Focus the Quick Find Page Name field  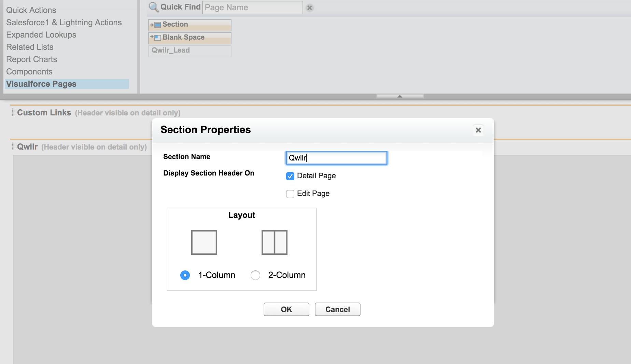[253, 8]
